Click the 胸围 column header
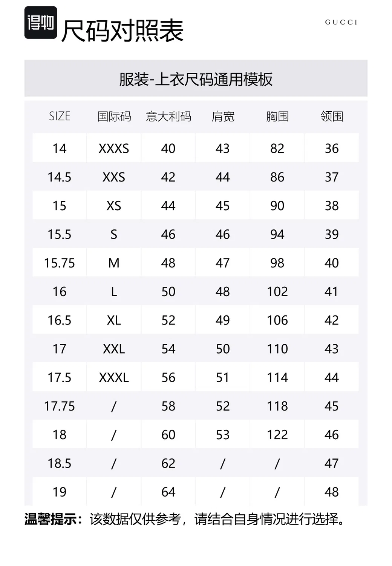The height and width of the screenshot is (566, 392). click(x=277, y=116)
